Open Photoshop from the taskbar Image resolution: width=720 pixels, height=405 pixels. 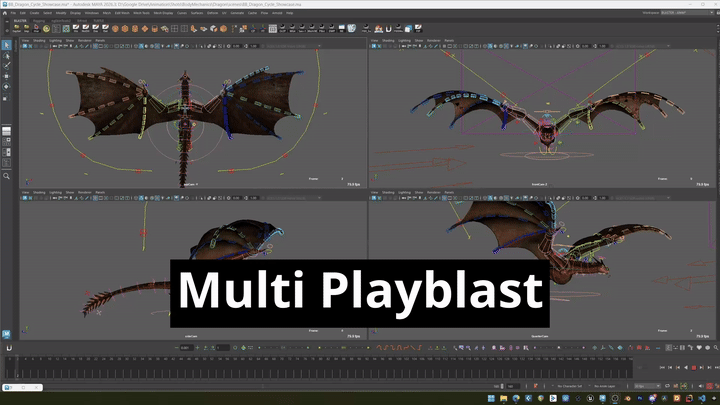(x=640, y=398)
